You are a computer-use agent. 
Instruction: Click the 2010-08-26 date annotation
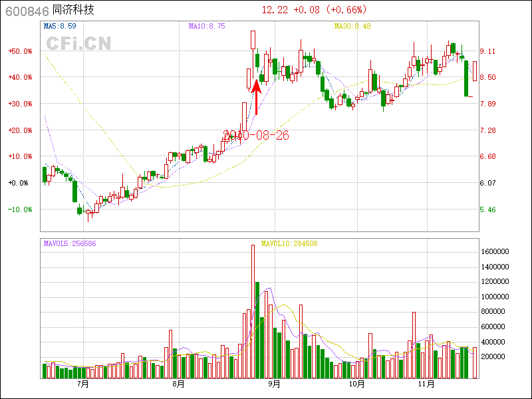[256, 135]
